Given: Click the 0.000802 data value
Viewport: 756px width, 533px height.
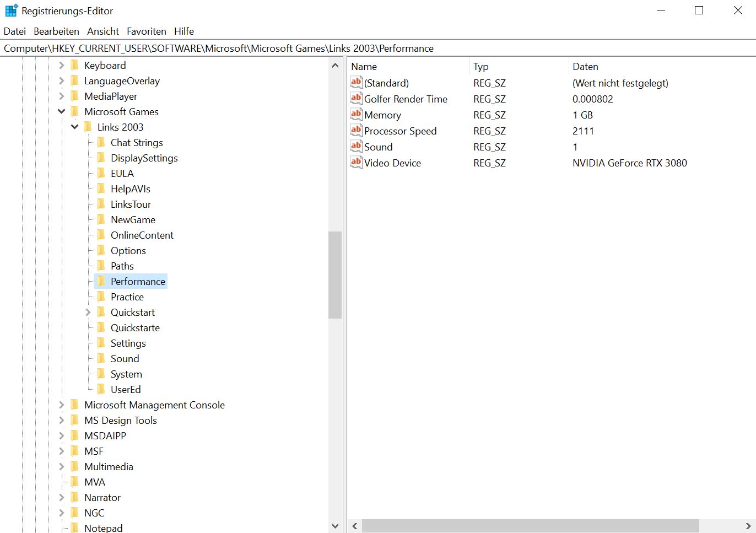Looking at the screenshot, I should 593,99.
